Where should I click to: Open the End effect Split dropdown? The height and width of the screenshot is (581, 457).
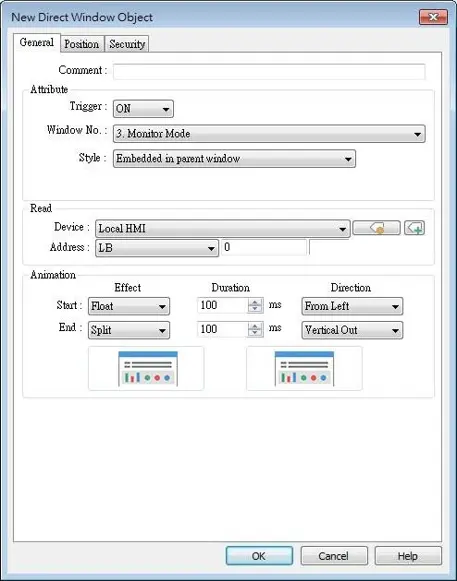point(129,330)
